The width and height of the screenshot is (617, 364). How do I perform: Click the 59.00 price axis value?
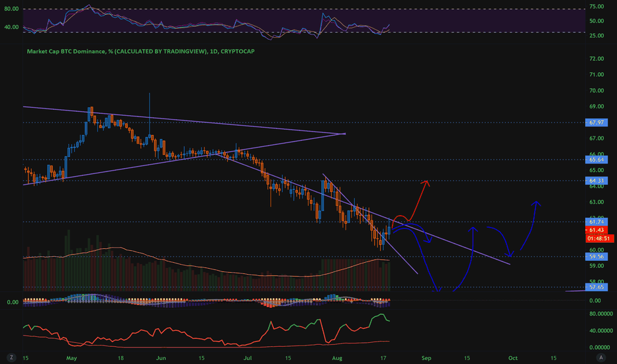coord(596,265)
